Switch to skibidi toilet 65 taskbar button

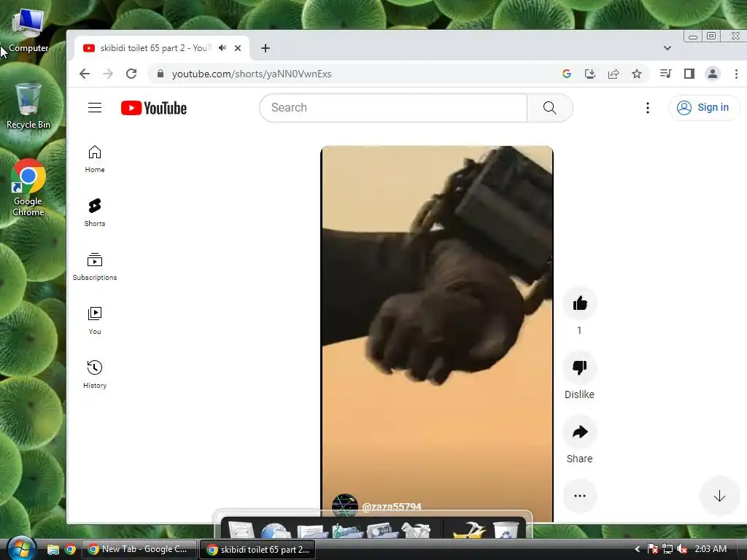[x=258, y=549]
